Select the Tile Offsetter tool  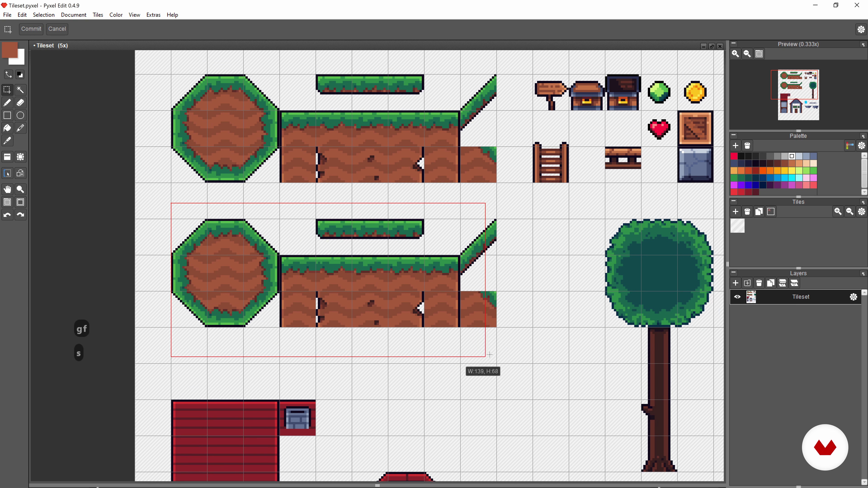20,157
